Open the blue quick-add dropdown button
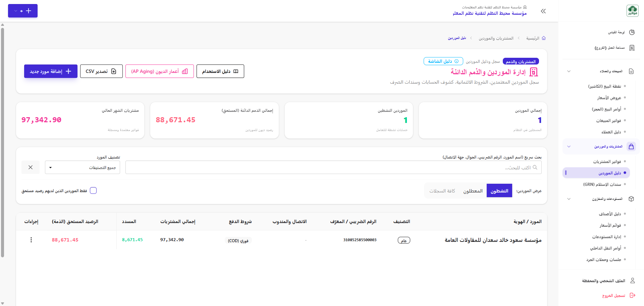Image resolution: width=644 pixels, height=306 pixels. click(23, 11)
